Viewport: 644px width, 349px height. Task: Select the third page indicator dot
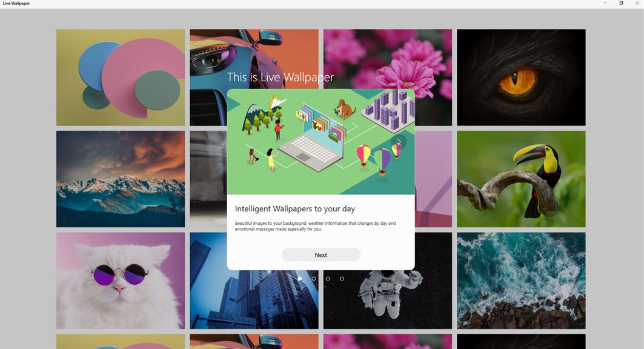pyautogui.click(x=328, y=279)
